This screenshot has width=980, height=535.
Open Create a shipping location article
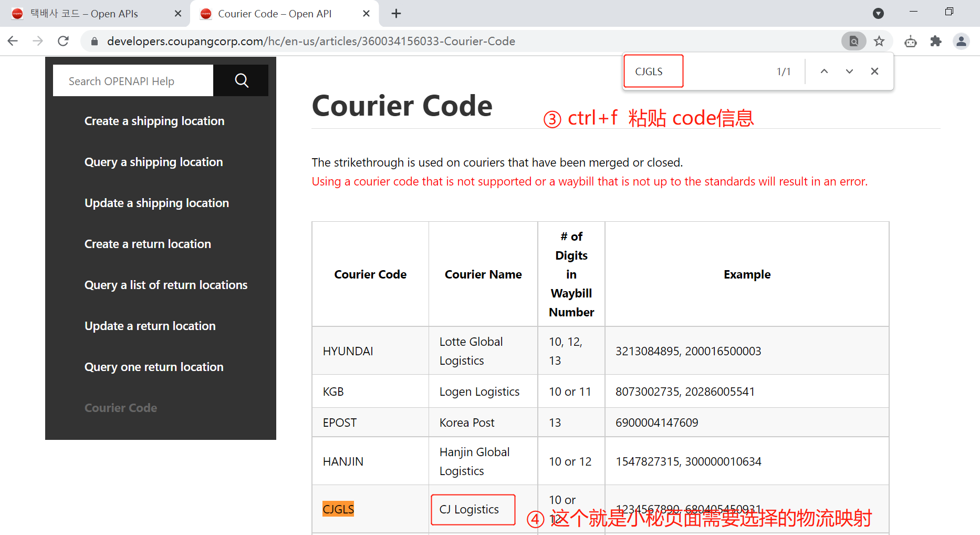point(154,121)
